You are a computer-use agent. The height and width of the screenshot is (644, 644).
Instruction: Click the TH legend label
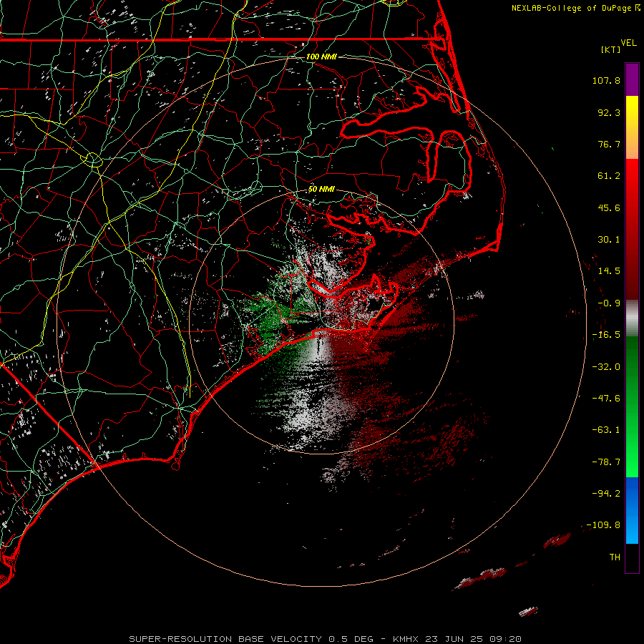[615, 557]
